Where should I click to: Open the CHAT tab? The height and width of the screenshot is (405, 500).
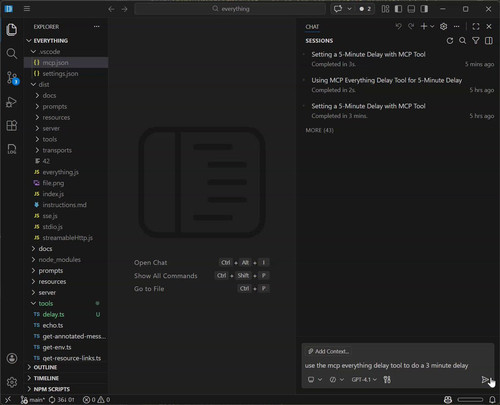pos(312,27)
